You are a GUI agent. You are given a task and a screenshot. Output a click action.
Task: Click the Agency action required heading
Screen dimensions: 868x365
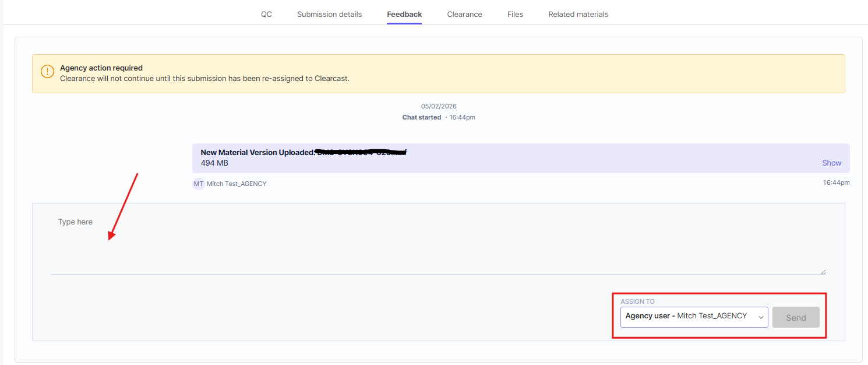point(101,68)
